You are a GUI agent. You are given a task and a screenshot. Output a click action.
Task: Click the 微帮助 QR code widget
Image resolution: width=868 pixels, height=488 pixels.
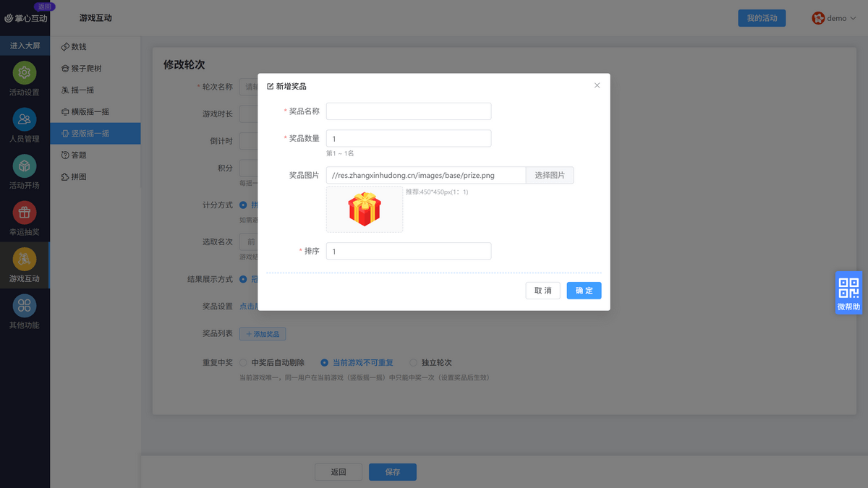pyautogui.click(x=848, y=293)
